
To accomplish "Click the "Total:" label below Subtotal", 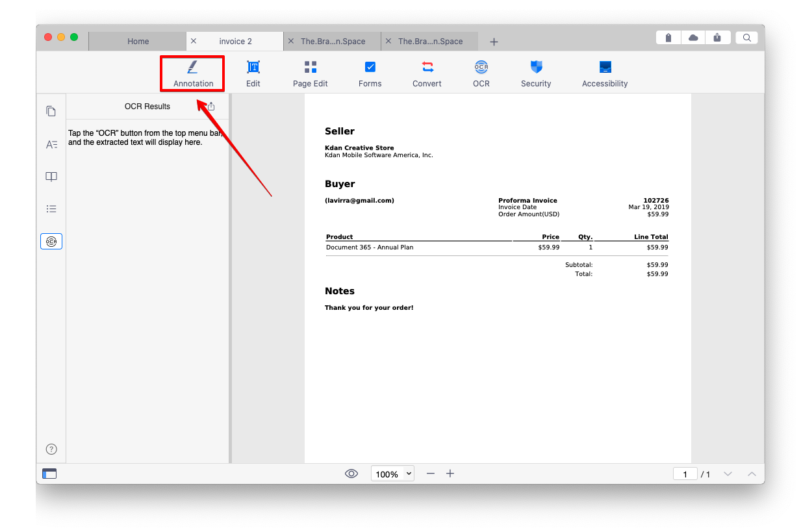I will (x=583, y=274).
